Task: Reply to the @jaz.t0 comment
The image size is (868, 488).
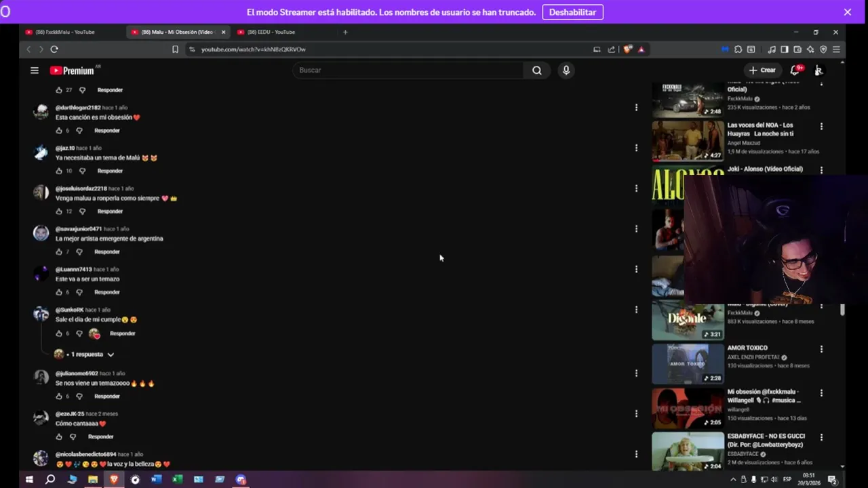Action: click(x=110, y=171)
